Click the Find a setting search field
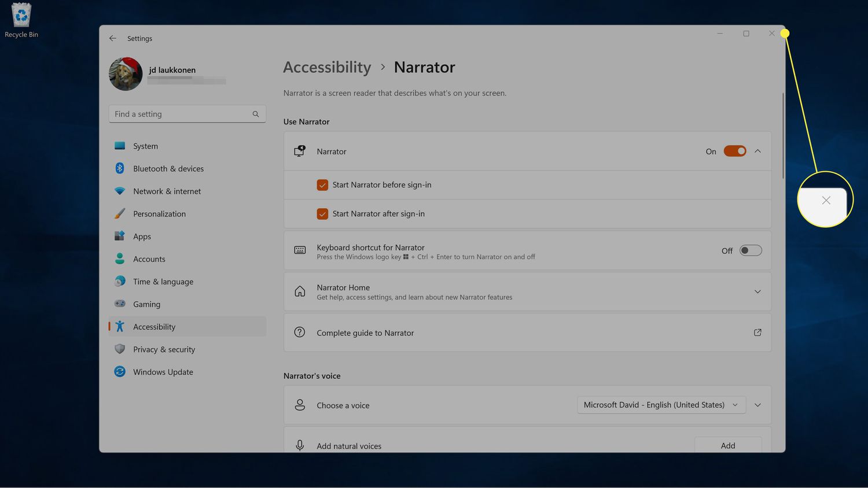 coord(187,114)
